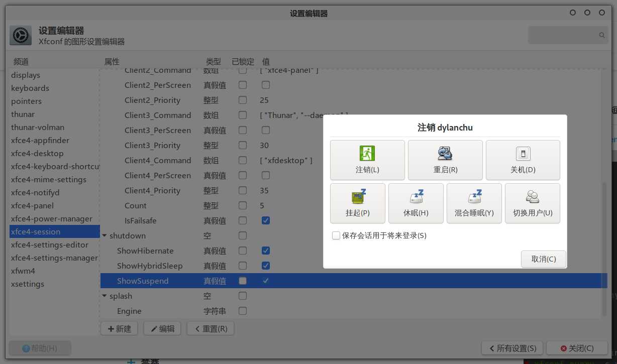Uncheck the IsFailsafe value checkbox
This screenshot has width=617, height=364.
point(266,220)
